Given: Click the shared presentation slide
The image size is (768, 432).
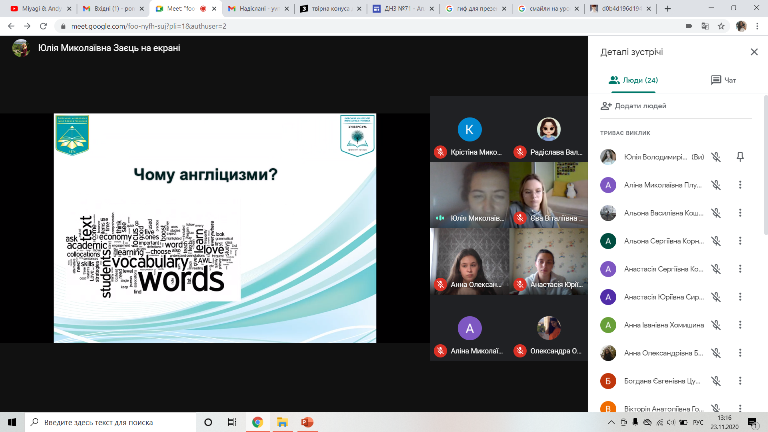Looking at the screenshot, I should [x=215, y=228].
